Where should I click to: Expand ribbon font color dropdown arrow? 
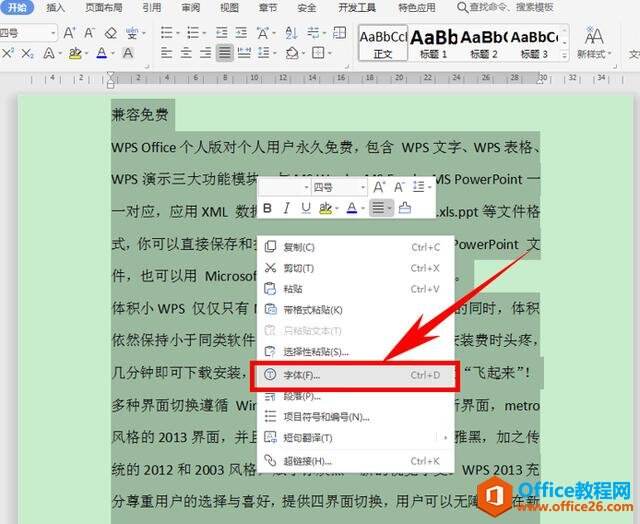point(113,53)
